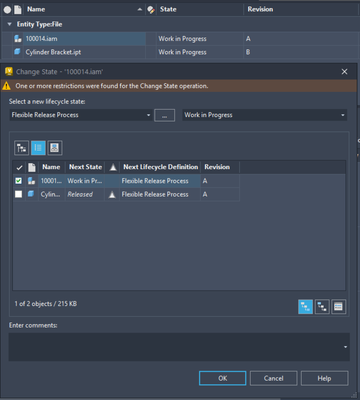Click the pencil column header icon left of State
Screen dimensions: 360x400
pyautogui.click(x=151, y=10)
